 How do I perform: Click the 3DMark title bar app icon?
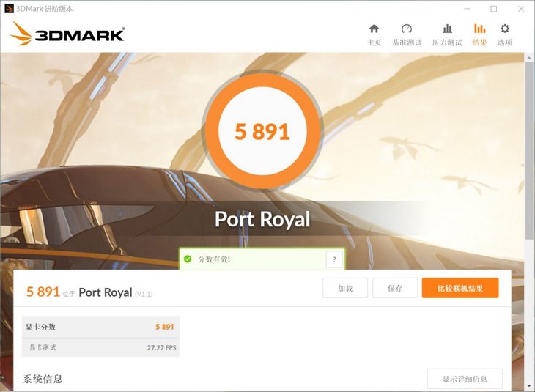[x=9, y=9]
